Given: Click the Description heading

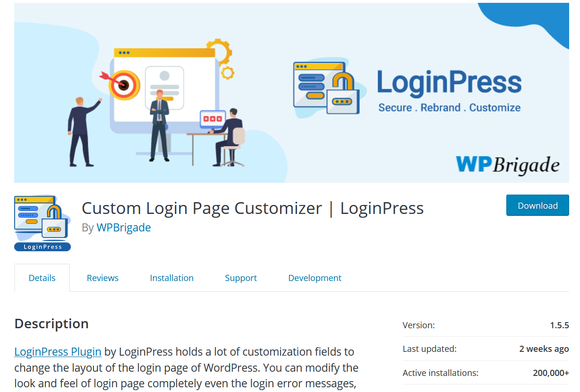Looking at the screenshot, I should pyautogui.click(x=51, y=324).
